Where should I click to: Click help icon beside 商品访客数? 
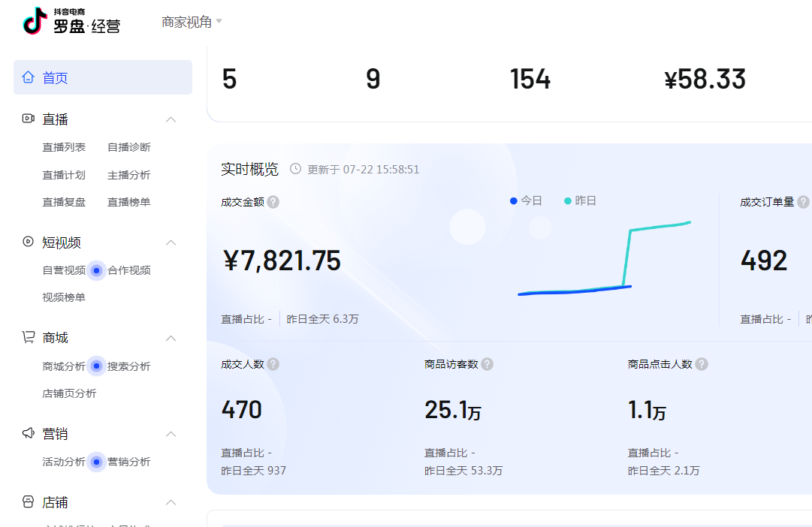[x=487, y=364]
